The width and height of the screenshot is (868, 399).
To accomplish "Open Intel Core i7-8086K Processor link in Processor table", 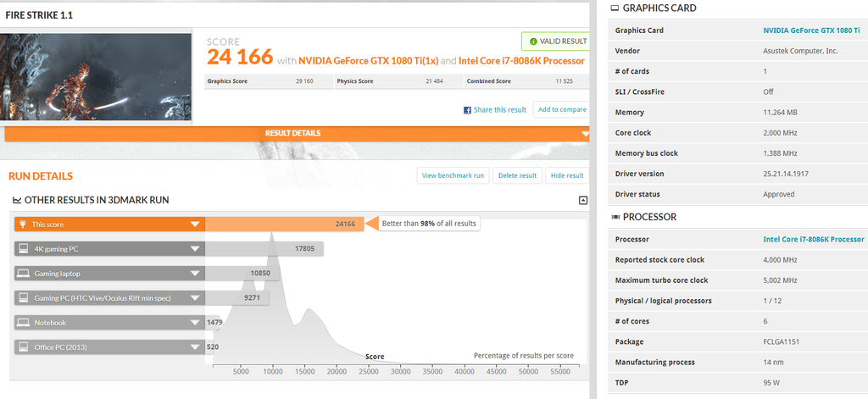I will pos(813,239).
